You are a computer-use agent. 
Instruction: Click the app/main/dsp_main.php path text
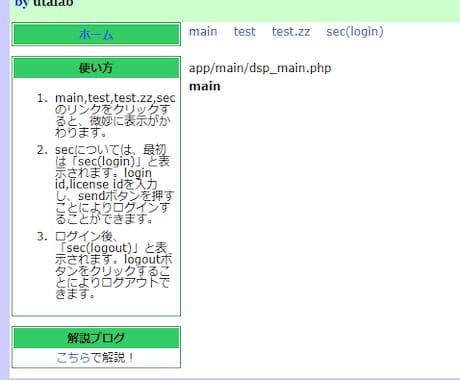[x=260, y=68]
